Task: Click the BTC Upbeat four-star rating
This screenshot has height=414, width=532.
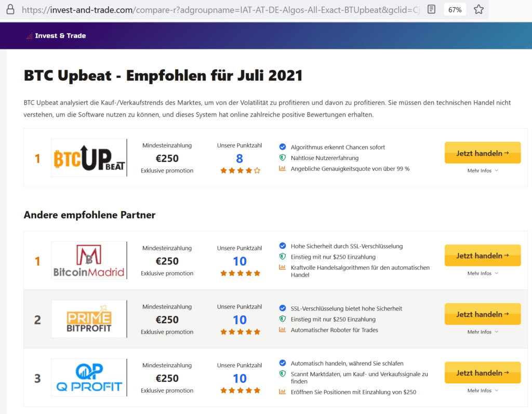Action: tap(240, 171)
